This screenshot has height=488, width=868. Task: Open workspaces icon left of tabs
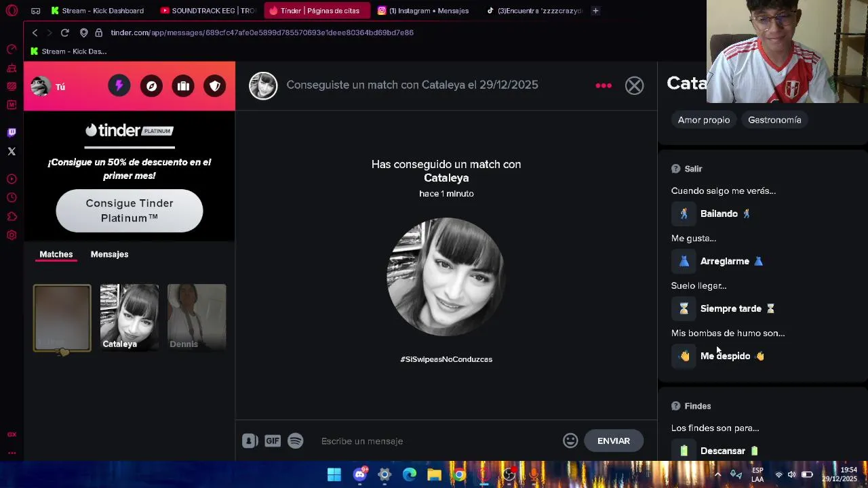coord(36,11)
